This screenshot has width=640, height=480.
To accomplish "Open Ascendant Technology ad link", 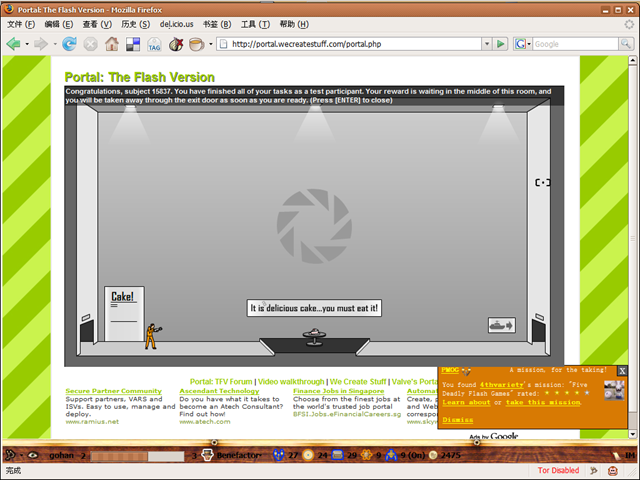I will pyautogui.click(x=219, y=391).
